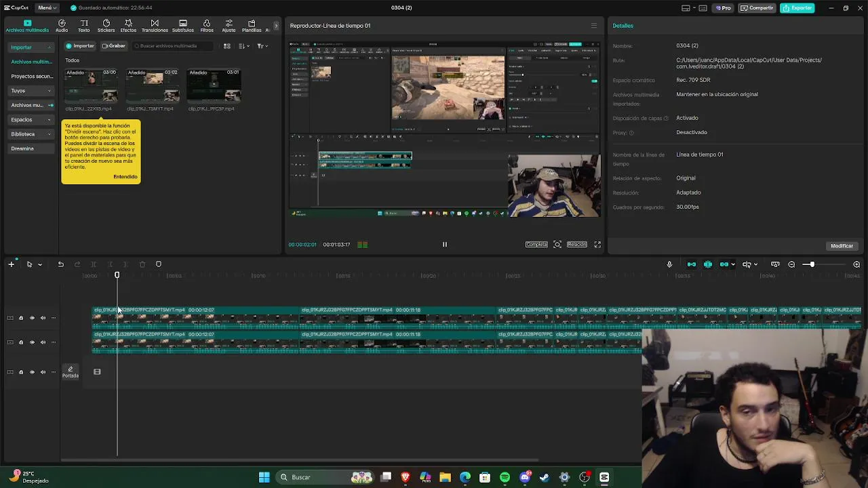Expand the Tuyos sidebar section
868x488 pixels.
point(49,91)
